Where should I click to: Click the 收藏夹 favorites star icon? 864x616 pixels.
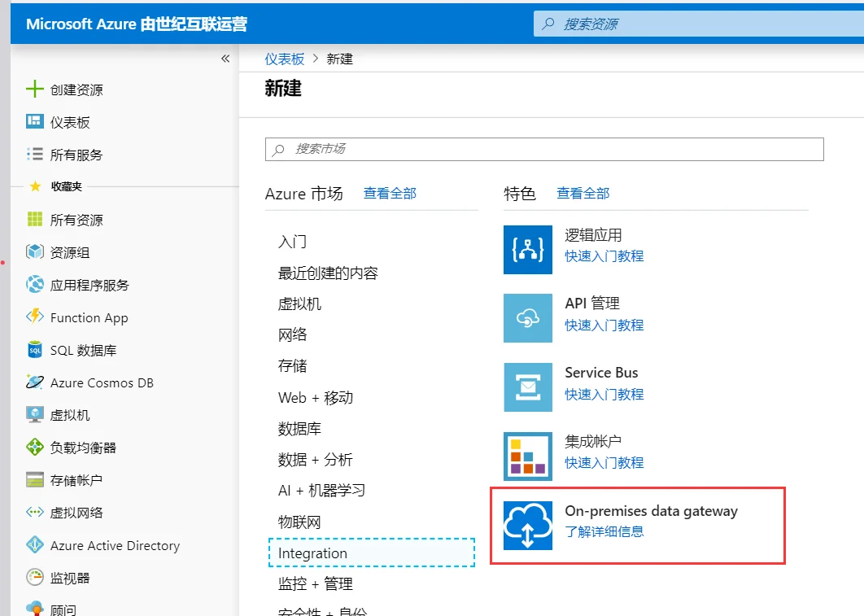tap(35, 186)
